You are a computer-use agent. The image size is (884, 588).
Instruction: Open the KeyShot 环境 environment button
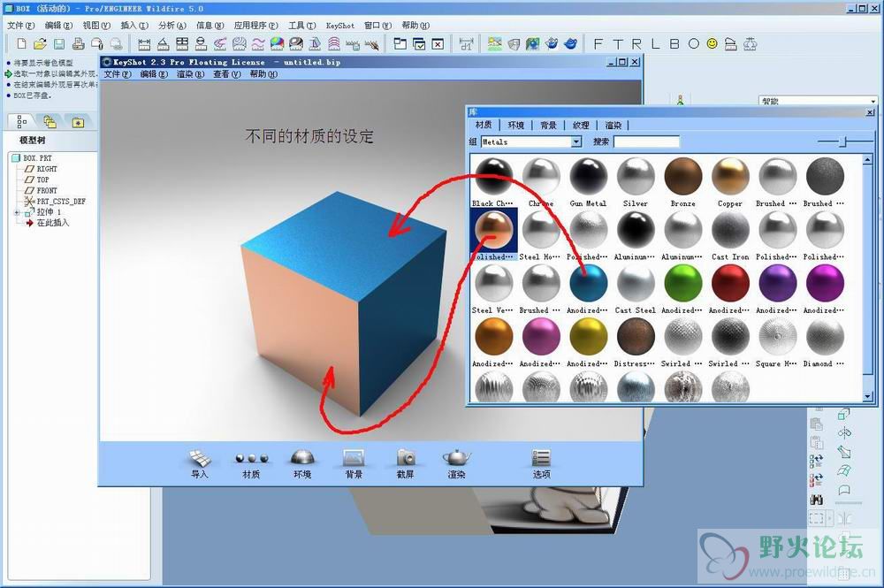[x=302, y=464]
